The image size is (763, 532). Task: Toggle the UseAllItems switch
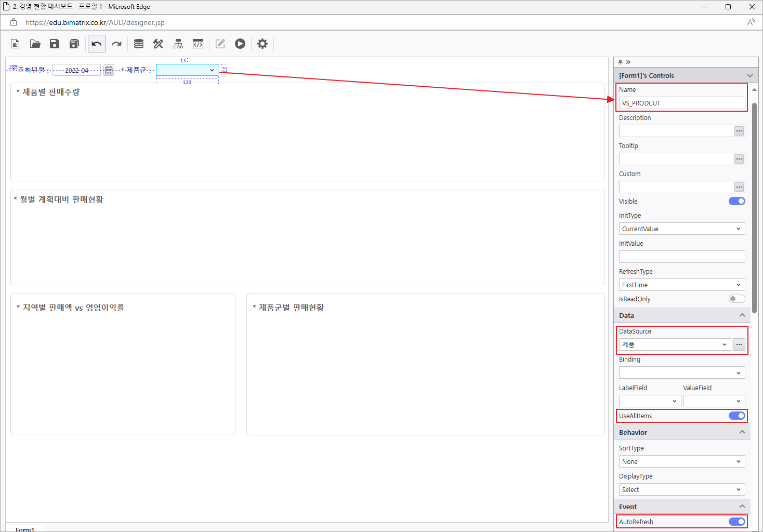[736, 416]
